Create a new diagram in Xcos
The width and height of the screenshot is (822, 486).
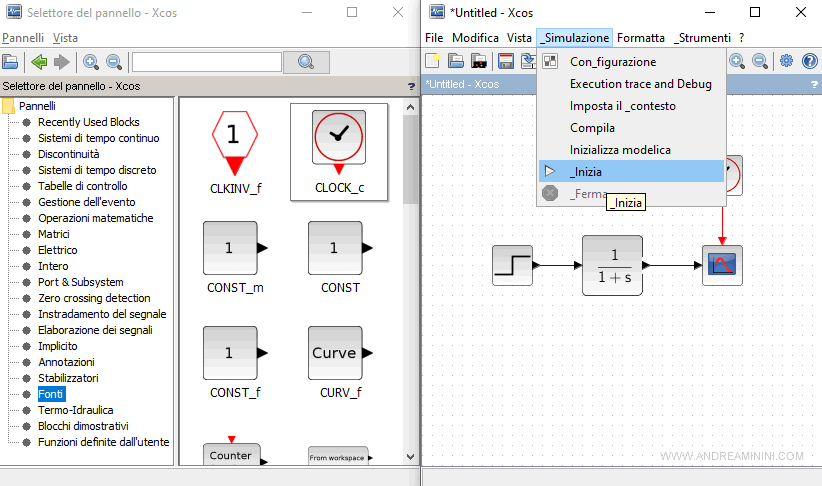(x=432, y=61)
